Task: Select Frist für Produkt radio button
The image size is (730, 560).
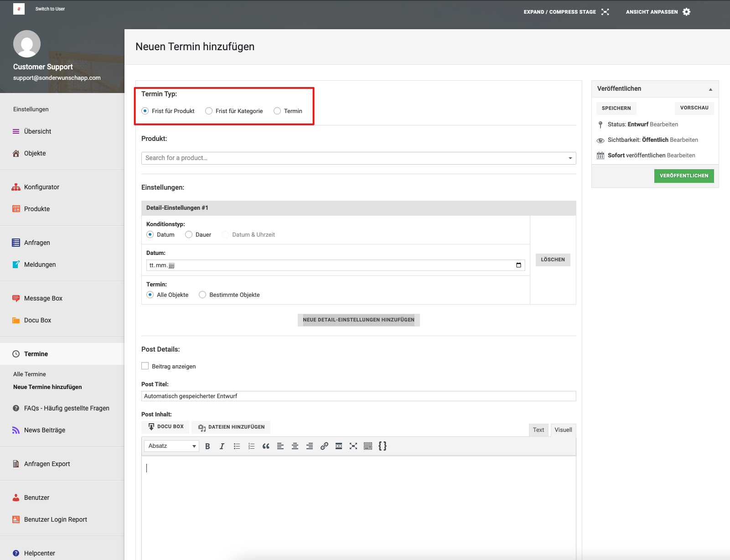Action: click(145, 111)
